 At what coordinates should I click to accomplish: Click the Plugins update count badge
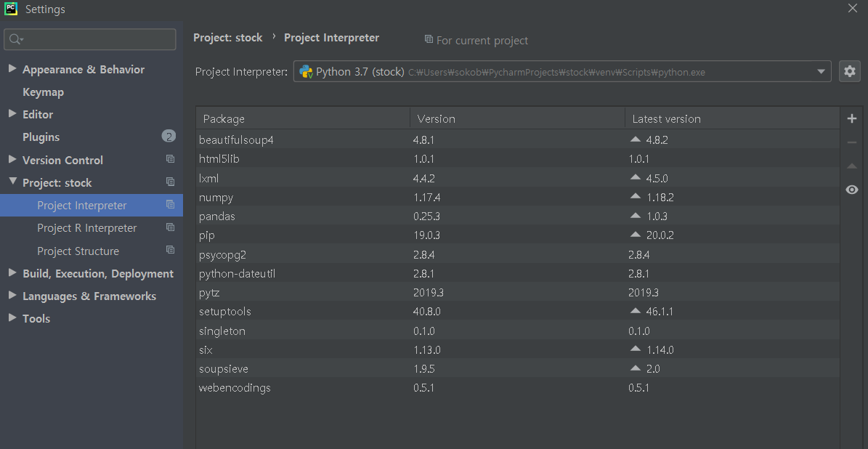(169, 136)
